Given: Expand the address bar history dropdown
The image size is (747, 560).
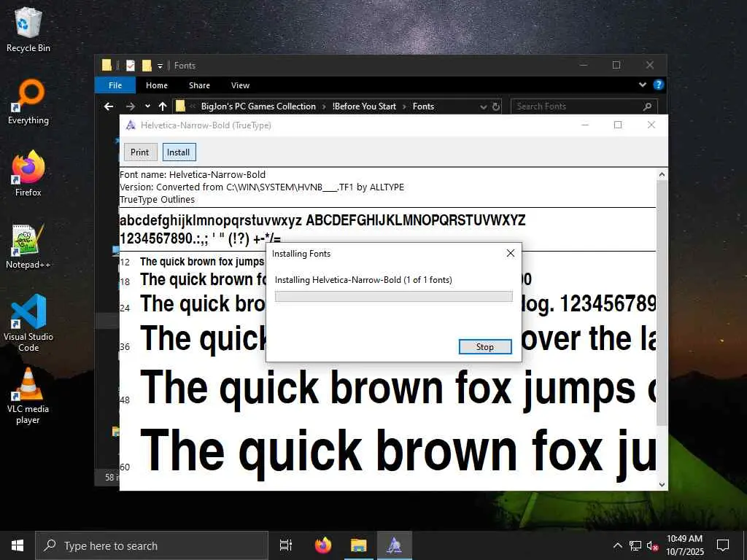Looking at the screenshot, I should [x=483, y=107].
